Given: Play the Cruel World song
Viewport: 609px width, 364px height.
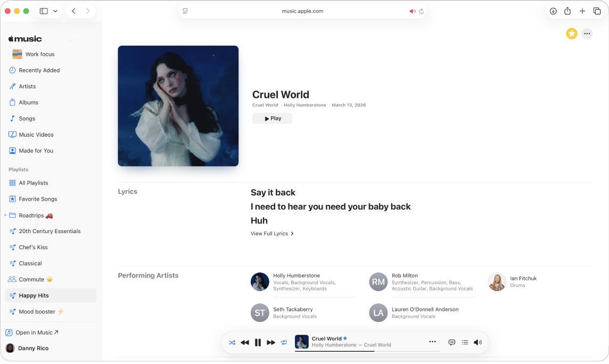Looking at the screenshot, I should [272, 118].
